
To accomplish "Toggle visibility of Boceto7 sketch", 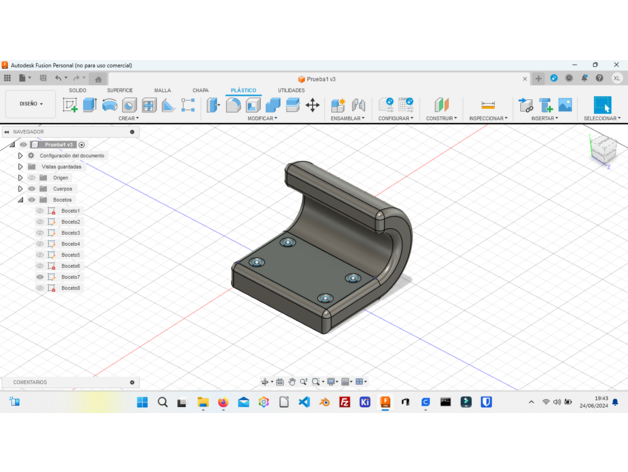I will 40,277.
